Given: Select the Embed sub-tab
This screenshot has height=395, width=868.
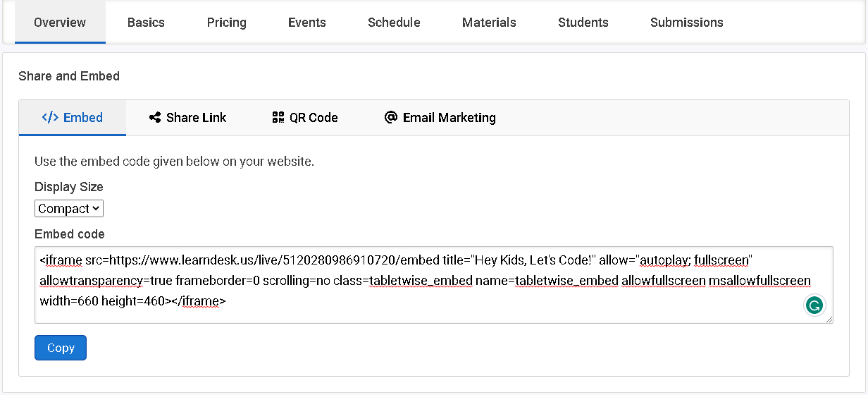Looking at the screenshot, I should [x=73, y=118].
